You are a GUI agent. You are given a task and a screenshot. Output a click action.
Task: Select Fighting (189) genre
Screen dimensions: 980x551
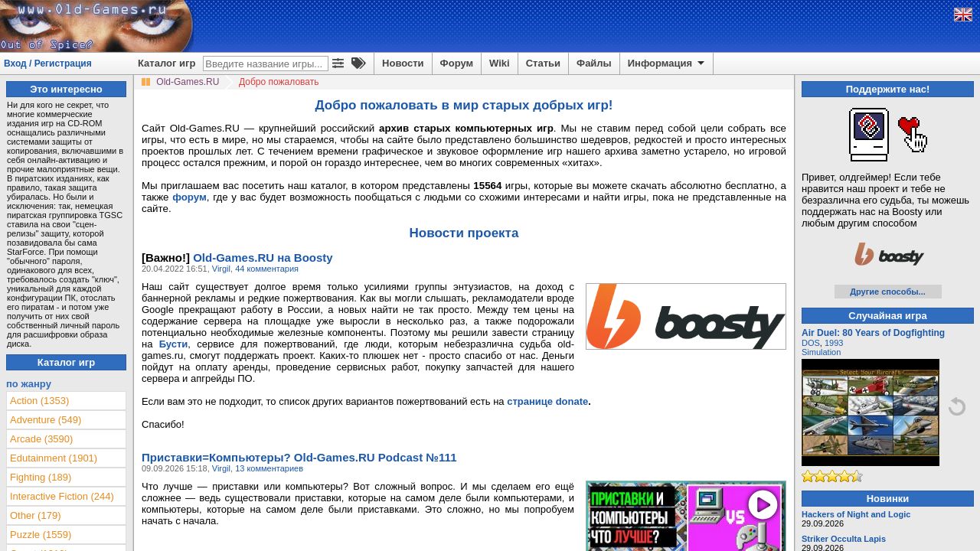[67, 478]
